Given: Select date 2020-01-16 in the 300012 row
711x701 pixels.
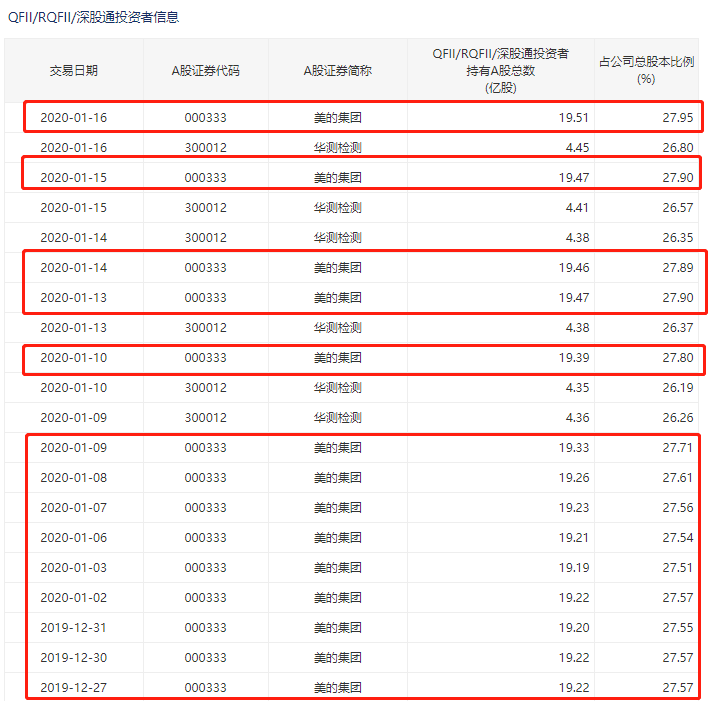Looking at the screenshot, I should pyautogui.click(x=73, y=148).
